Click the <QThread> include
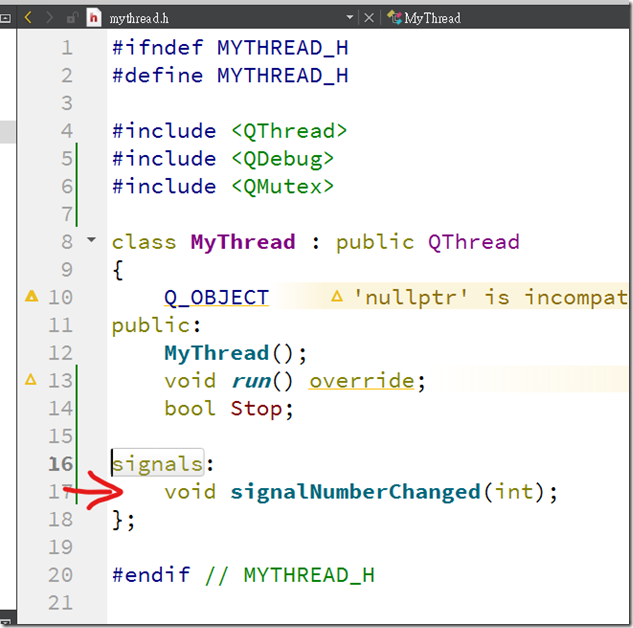Viewport: 633px width, 628px height. pos(289,131)
